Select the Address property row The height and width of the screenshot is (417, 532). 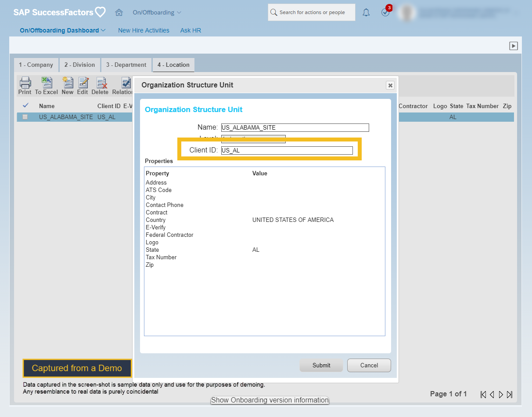156,182
